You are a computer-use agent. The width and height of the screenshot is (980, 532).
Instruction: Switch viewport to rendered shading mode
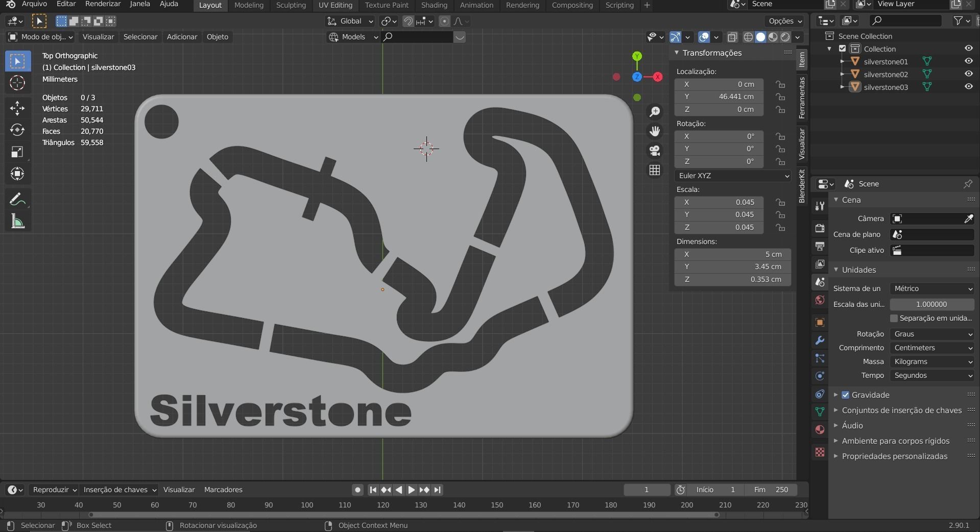pos(785,37)
